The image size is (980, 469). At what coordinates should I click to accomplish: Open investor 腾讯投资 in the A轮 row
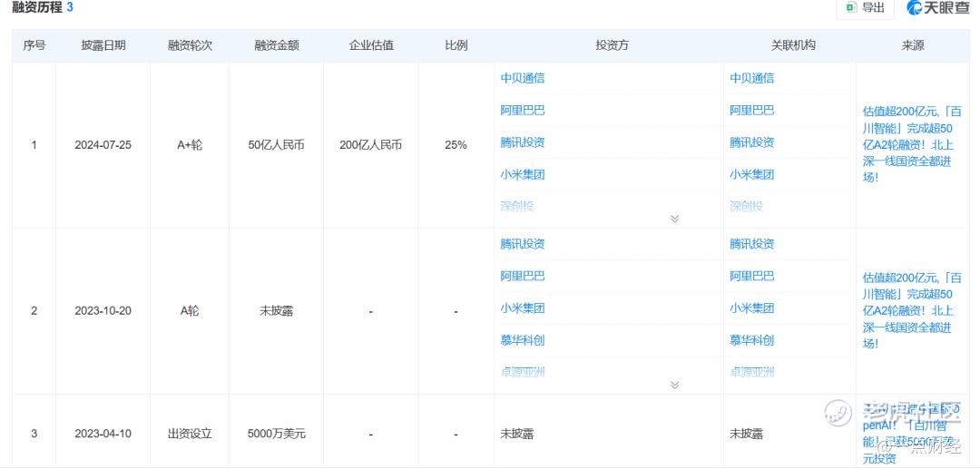tap(523, 244)
